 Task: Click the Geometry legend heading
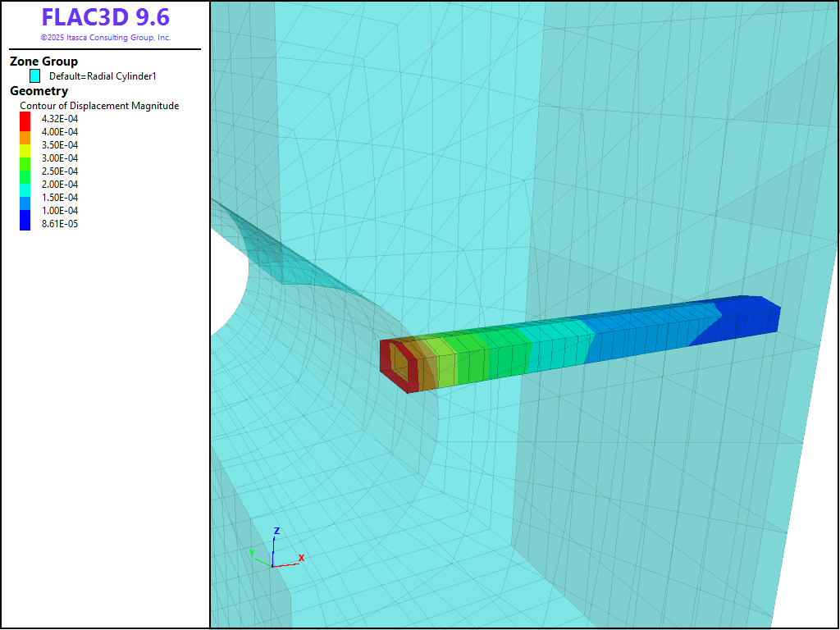pyautogui.click(x=39, y=91)
